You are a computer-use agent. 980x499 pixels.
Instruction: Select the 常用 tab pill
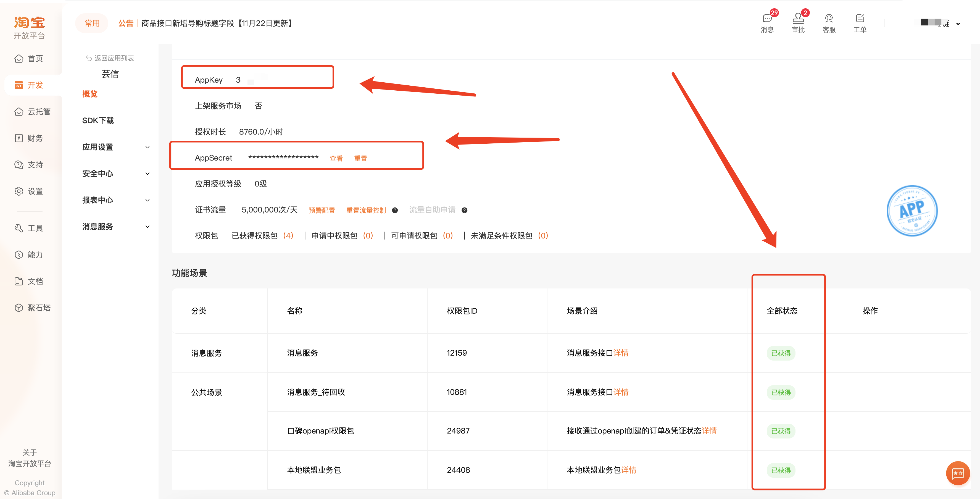92,23
